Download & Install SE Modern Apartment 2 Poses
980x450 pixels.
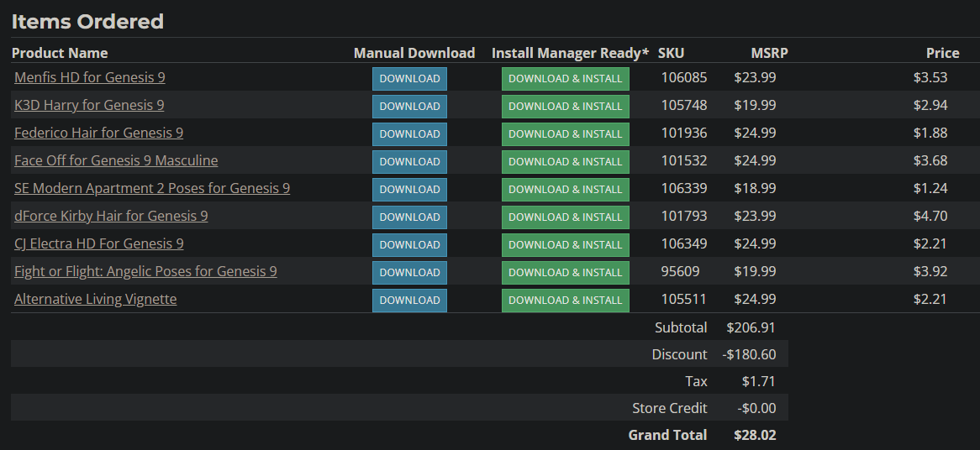coord(565,190)
